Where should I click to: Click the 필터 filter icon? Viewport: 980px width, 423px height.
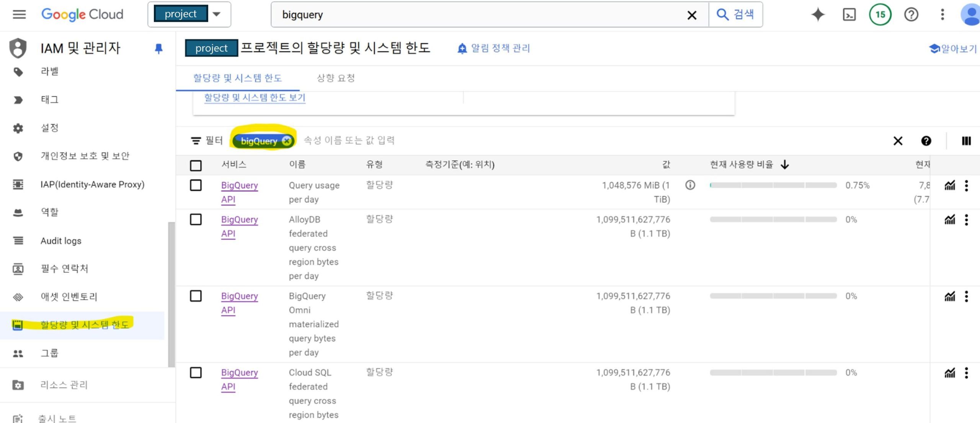click(196, 141)
